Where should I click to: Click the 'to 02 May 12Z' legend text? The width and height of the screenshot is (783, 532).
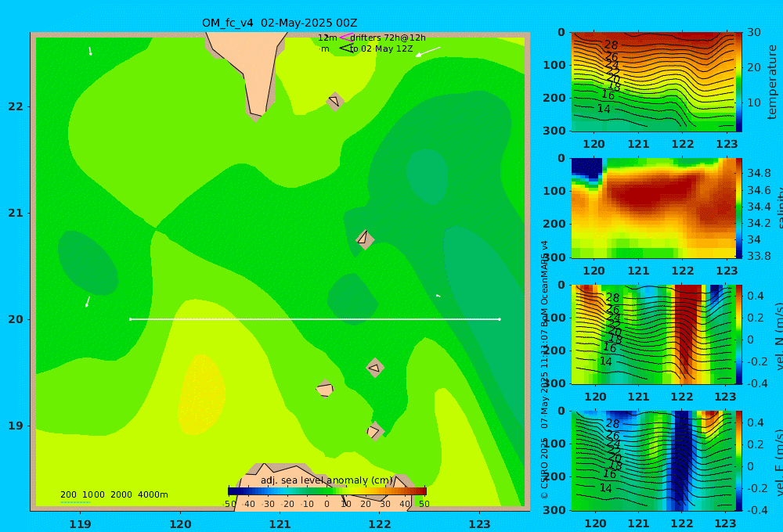381,49
